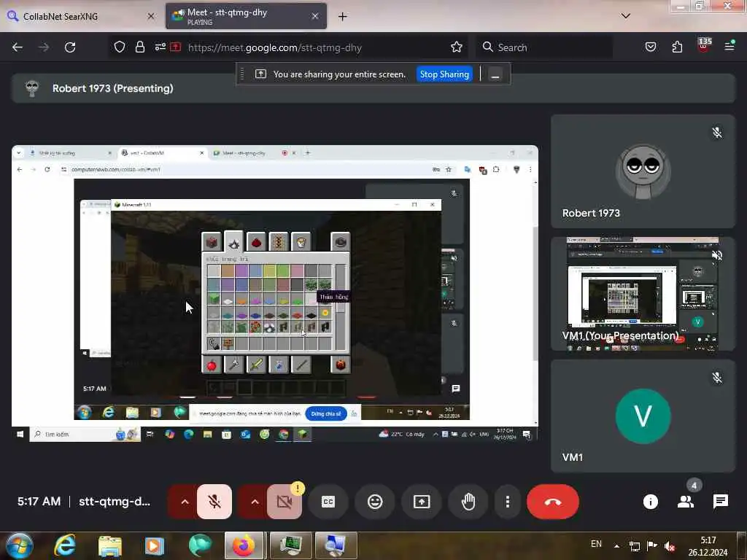Screen dimensions: 747x560
Task: Click the uBlock extension icon showing 135
Action: [x=704, y=45]
